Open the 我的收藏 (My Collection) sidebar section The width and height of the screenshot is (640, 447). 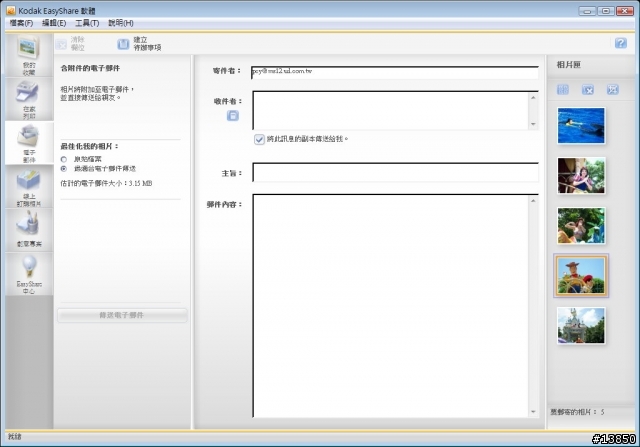(x=29, y=56)
